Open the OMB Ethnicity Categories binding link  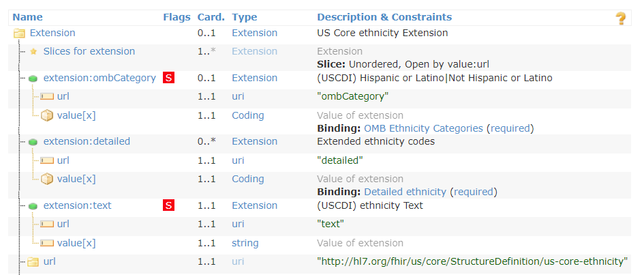pyautogui.click(x=423, y=128)
